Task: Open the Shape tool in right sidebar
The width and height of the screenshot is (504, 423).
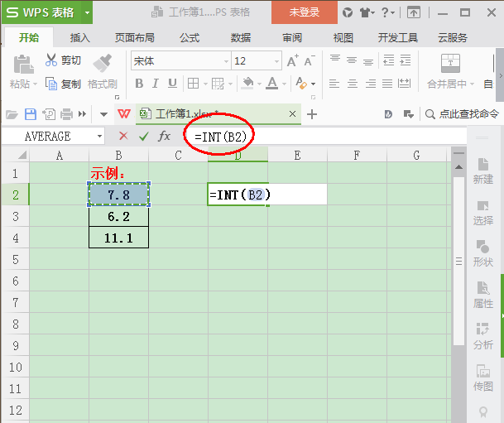Action: coord(483,252)
